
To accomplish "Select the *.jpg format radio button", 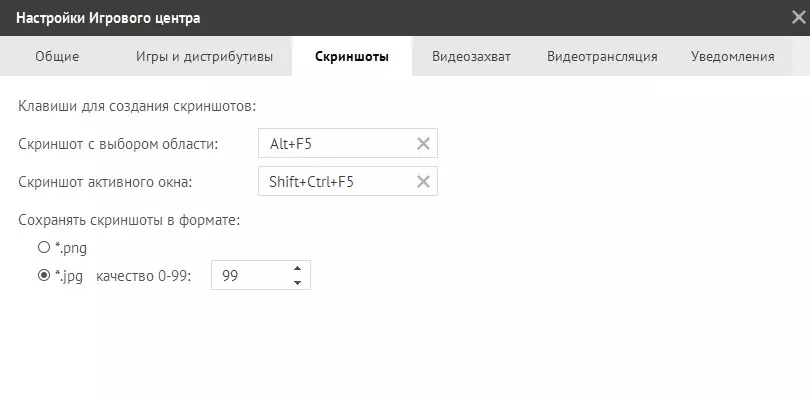I will click(44, 276).
